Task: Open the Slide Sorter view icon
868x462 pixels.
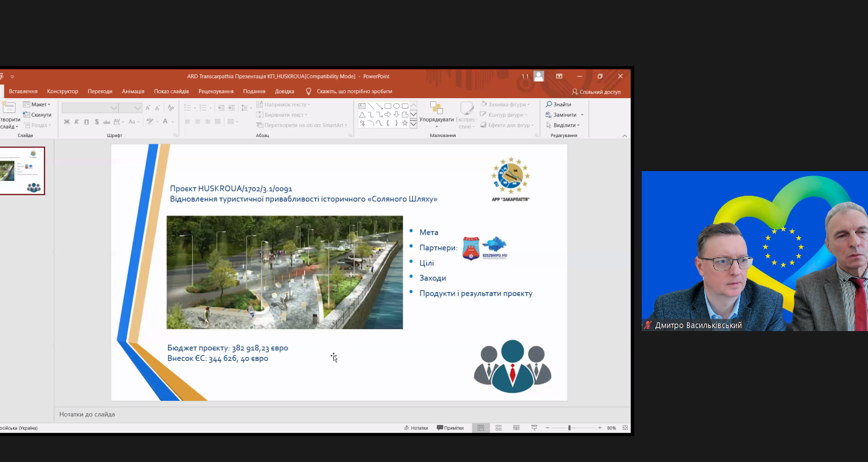Action: (x=498, y=427)
